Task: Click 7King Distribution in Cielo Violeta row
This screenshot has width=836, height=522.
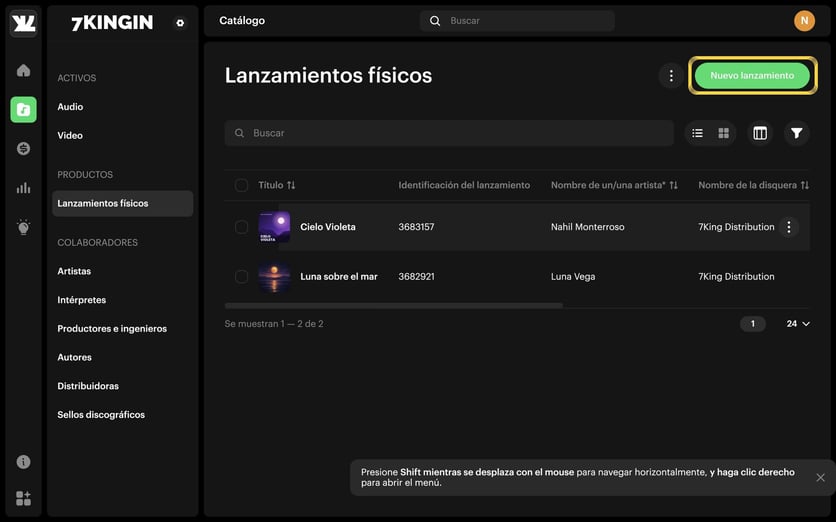Action: click(736, 227)
